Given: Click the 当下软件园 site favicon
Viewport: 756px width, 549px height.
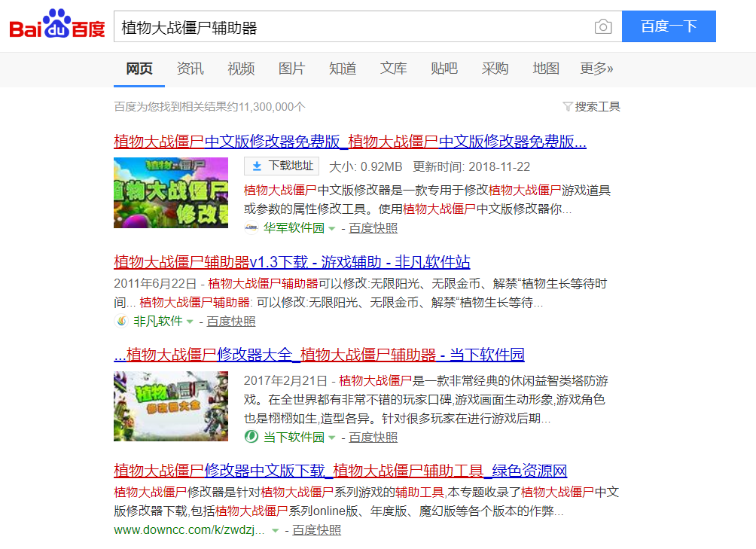Looking at the screenshot, I should coord(251,437).
